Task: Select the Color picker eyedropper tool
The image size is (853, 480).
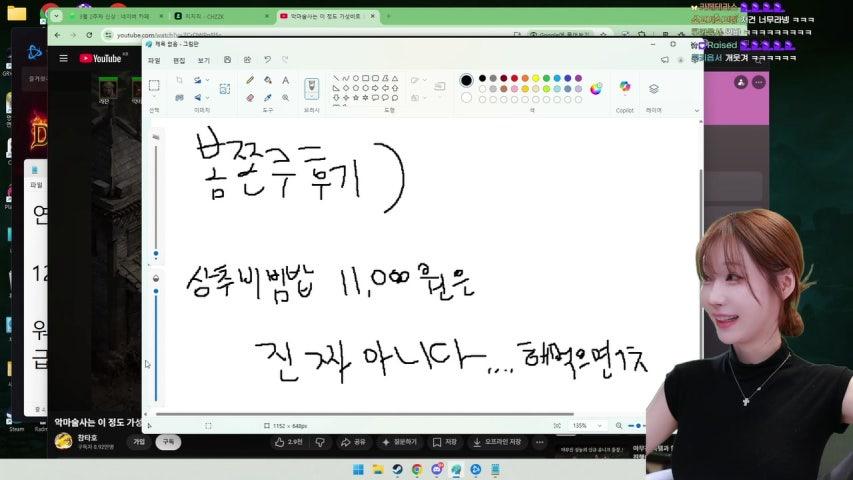Action: click(268, 98)
